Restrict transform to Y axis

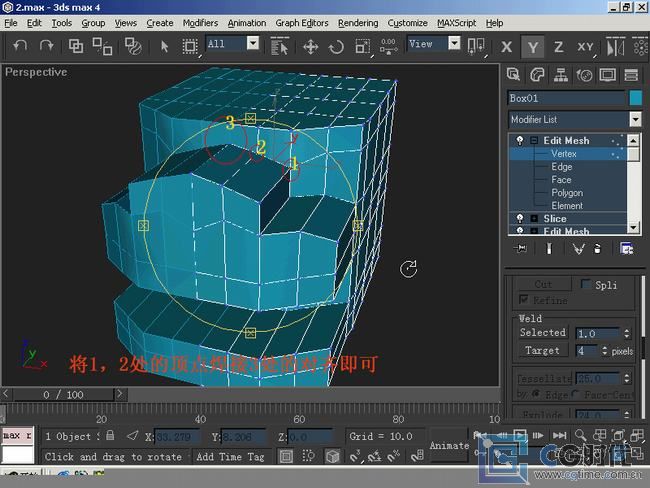533,47
